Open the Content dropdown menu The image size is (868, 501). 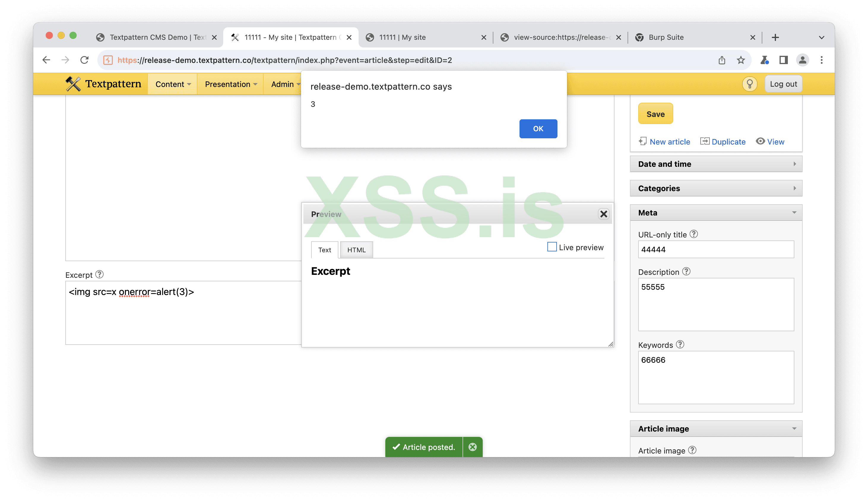(x=173, y=84)
